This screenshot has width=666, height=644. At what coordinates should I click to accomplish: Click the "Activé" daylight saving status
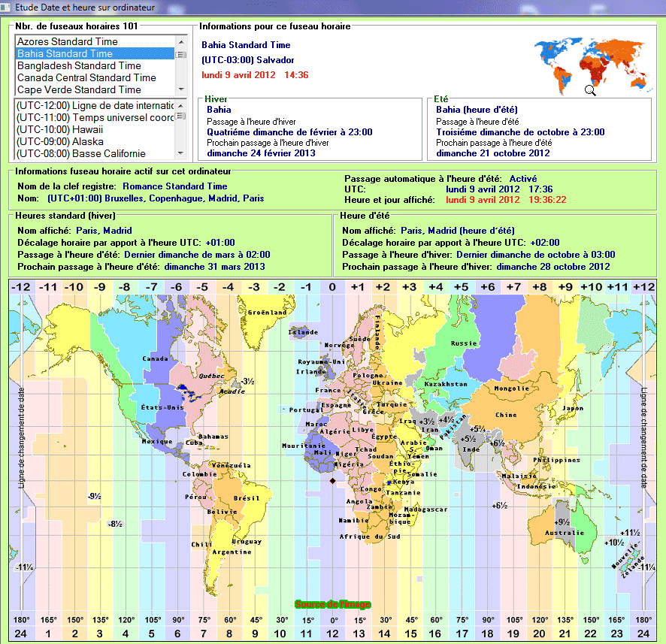point(523,179)
